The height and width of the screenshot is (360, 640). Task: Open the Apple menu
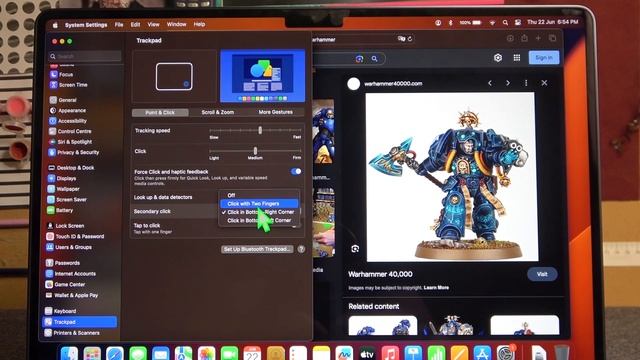(55, 25)
